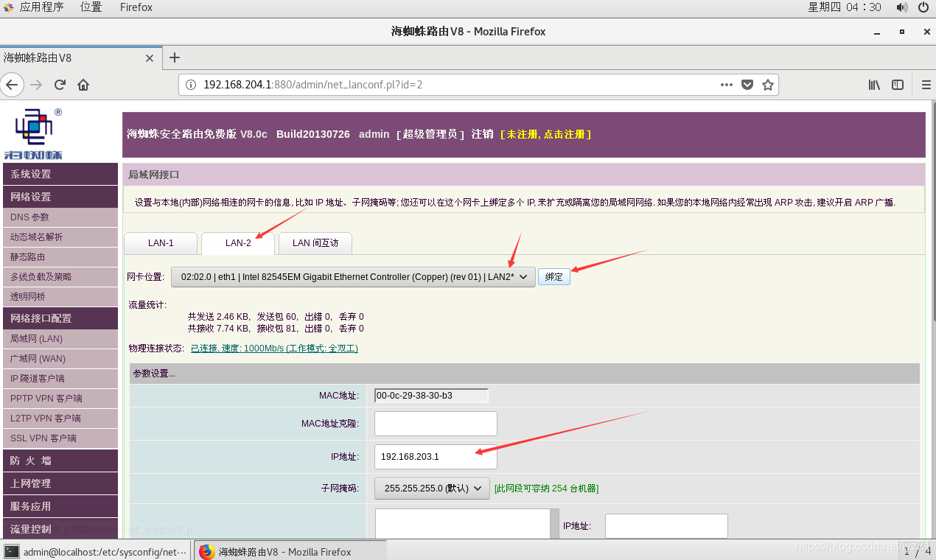Collapse the 网络设置 sidebar section
This screenshot has height=560, width=936.
pos(60,197)
